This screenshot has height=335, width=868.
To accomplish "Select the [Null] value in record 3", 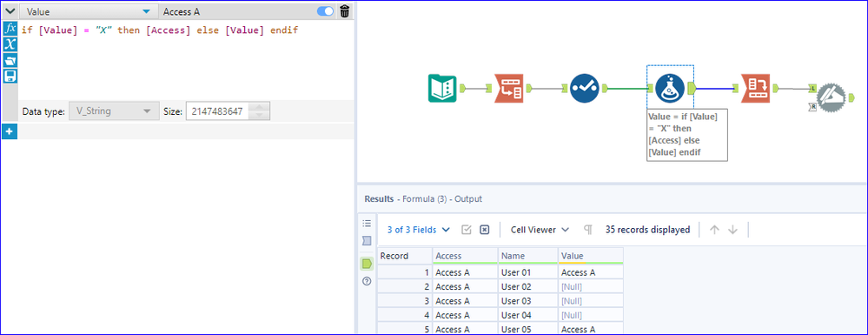I will coord(591,301).
